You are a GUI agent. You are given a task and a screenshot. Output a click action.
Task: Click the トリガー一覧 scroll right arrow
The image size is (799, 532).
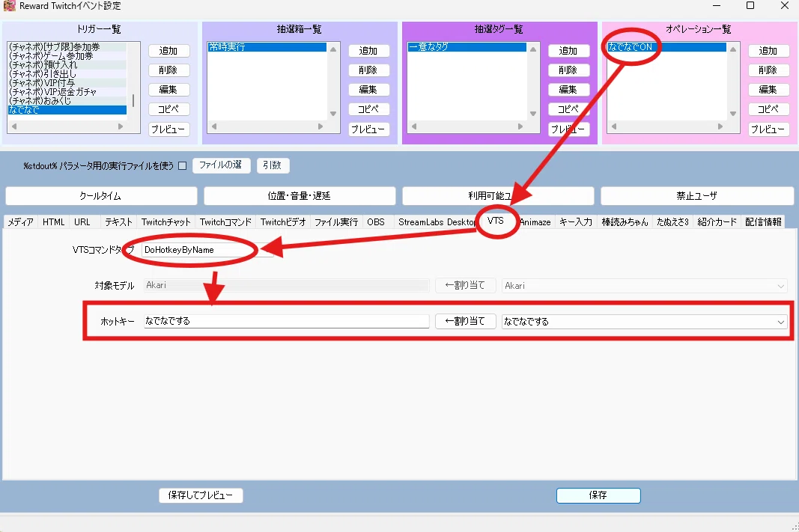(x=121, y=126)
